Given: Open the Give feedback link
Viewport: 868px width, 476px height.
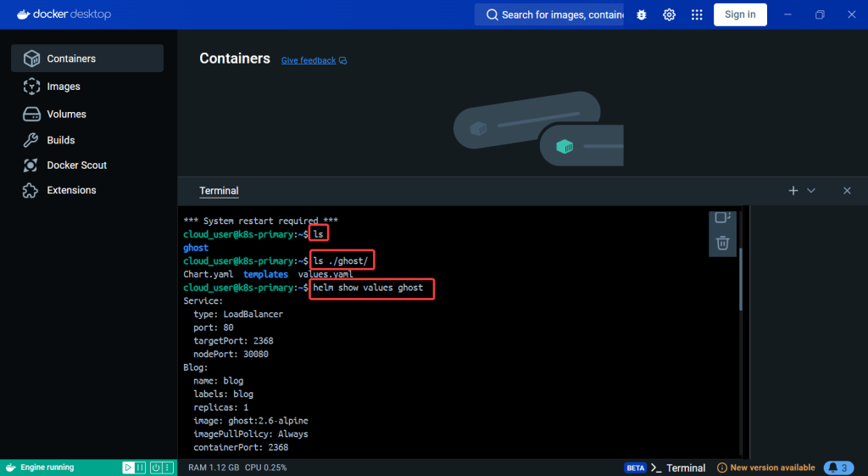Looking at the screenshot, I should (309, 60).
